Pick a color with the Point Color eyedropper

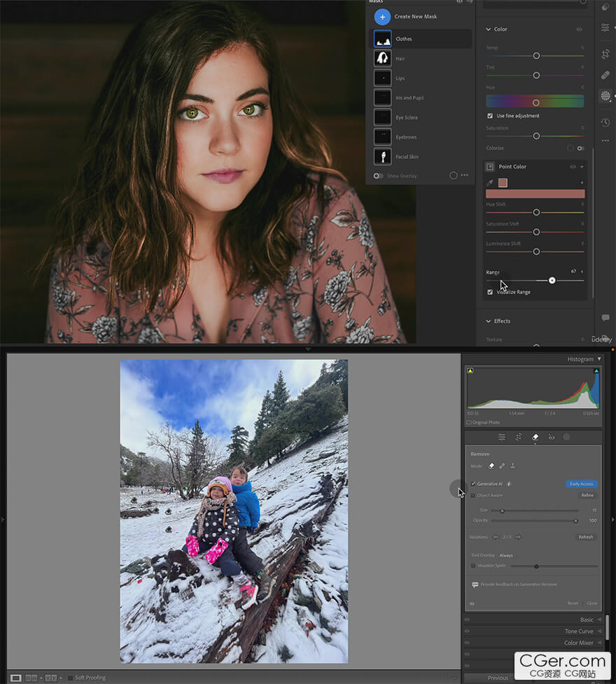click(x=490, y=183)
